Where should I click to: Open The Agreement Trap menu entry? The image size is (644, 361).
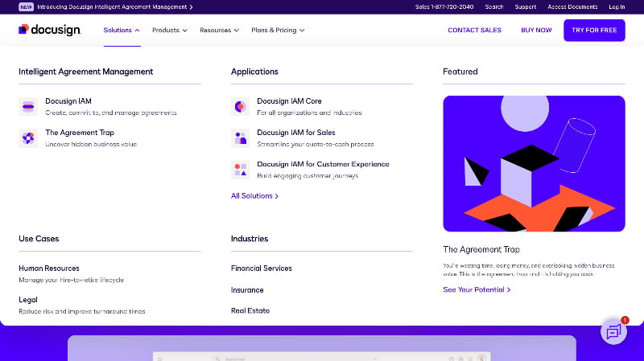coord(80,133)
